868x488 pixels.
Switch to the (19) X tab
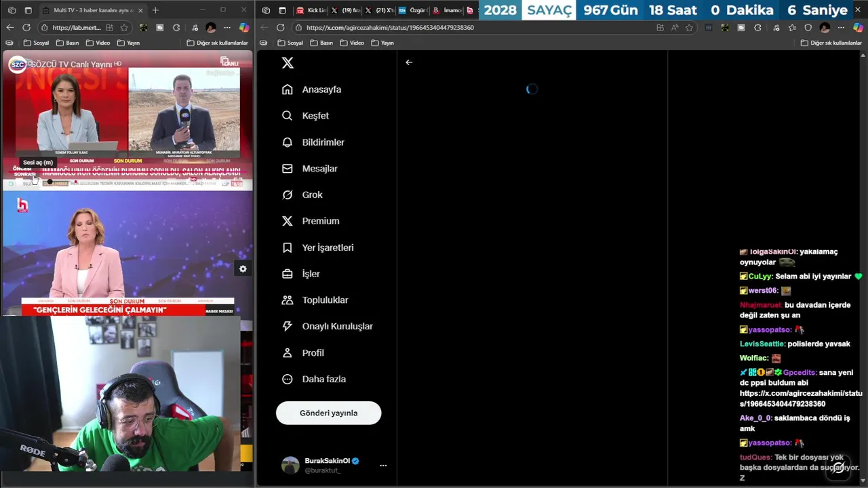click(345, 10)
